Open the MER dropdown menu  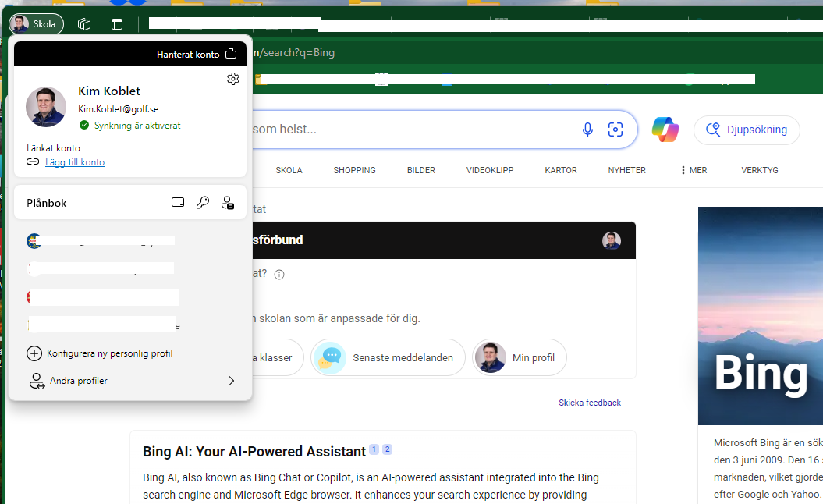coord(694,170)
